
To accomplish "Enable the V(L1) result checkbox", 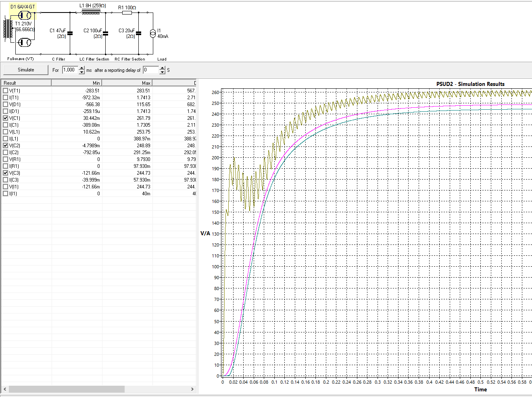I will (6, 132).
